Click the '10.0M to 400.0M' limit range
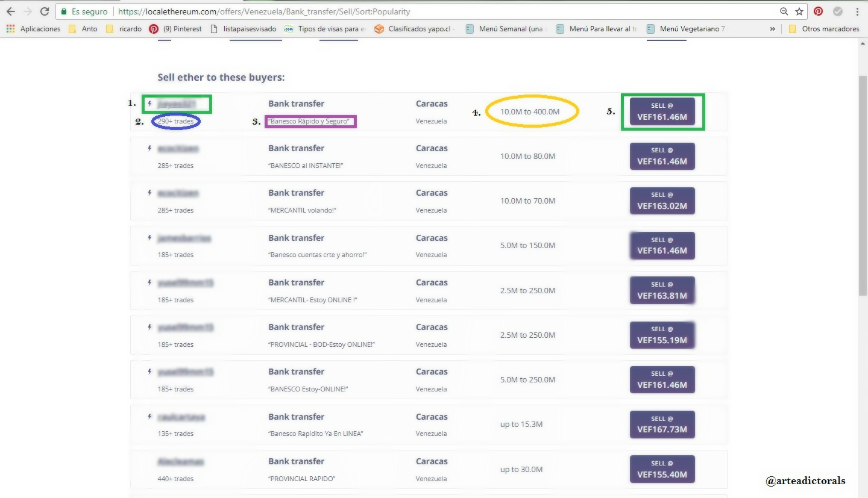 pos(530,111)
